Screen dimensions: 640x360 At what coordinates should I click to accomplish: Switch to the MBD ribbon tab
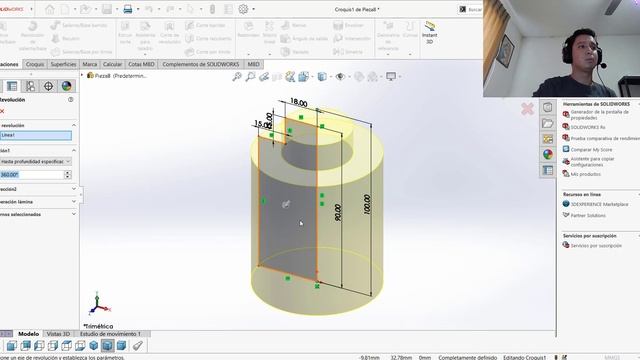(x=253, y=64)
